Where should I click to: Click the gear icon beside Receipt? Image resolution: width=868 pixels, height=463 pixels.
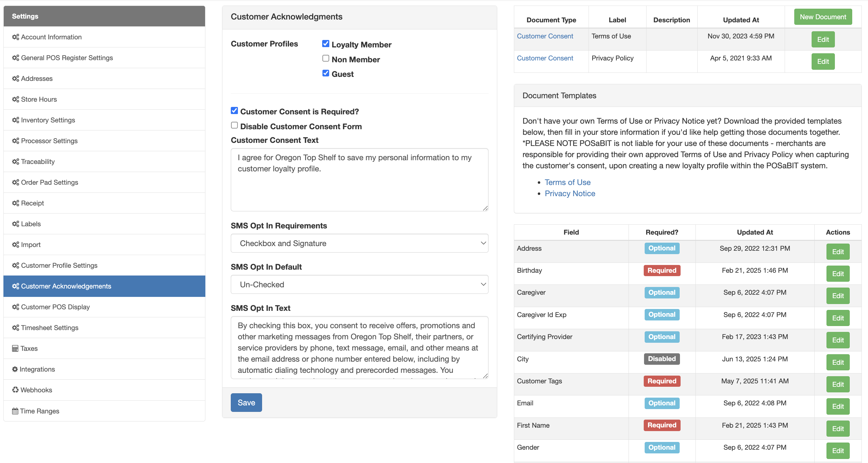(15, 203)
